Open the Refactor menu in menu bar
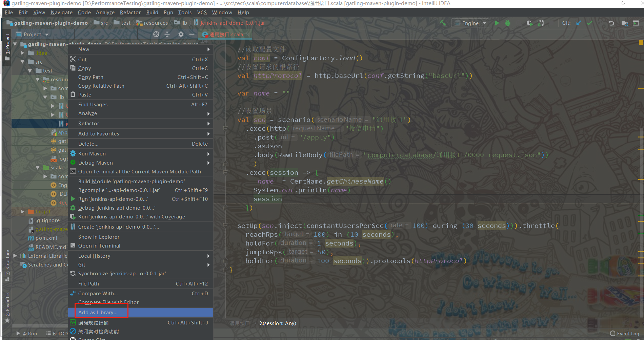 (x=130, y=13)
